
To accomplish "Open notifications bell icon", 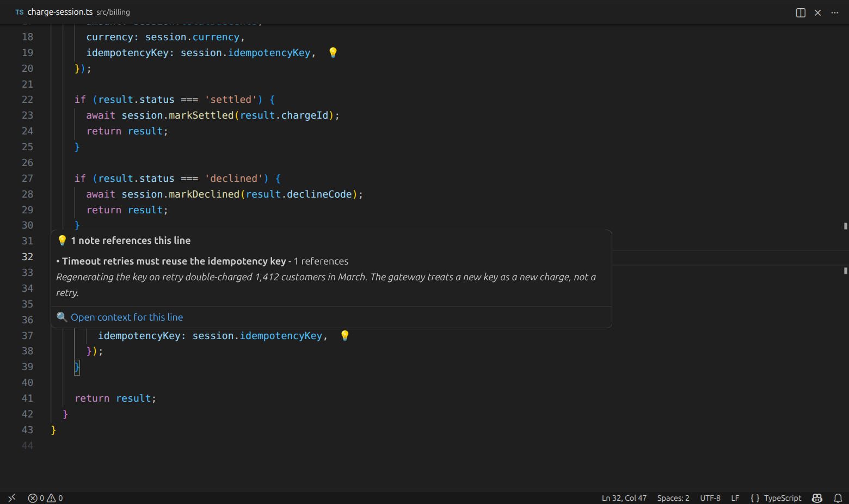I will point(838,498).
